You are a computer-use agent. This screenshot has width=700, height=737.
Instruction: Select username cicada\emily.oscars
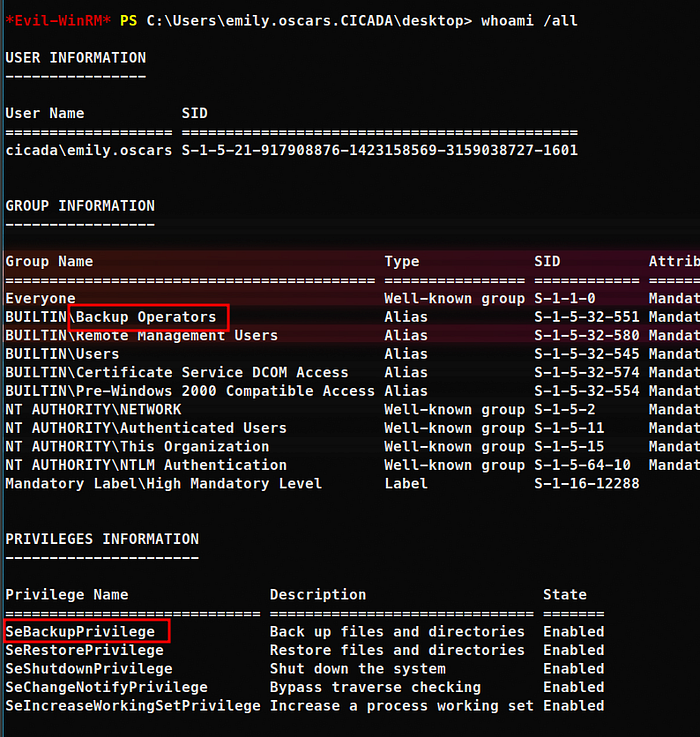pos(89,150)
